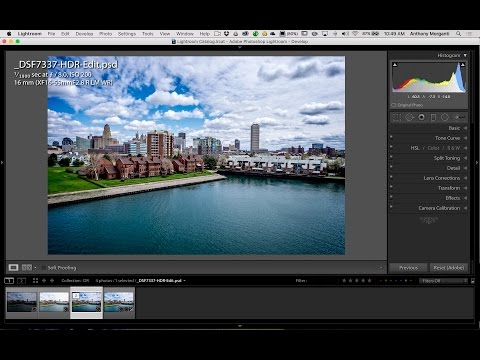
Task: Open filmstrip grid view icon
Action: (35, 281)
